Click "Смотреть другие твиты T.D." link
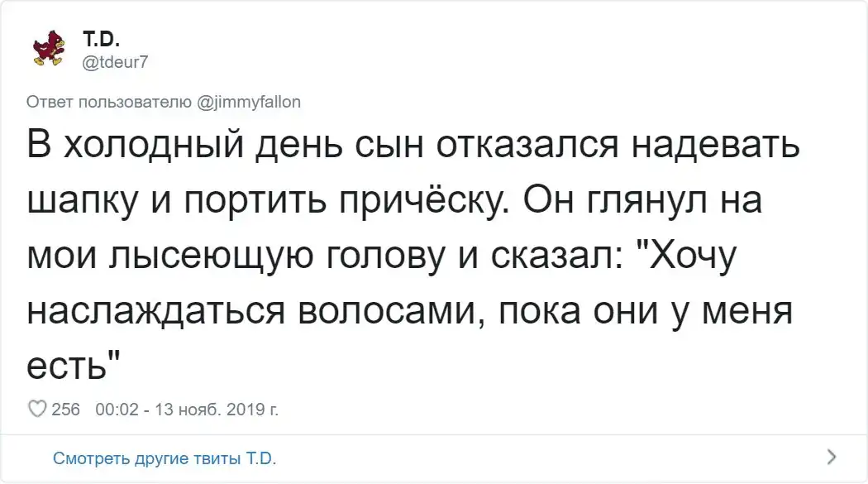868x484 pixels. pos(164,458)
